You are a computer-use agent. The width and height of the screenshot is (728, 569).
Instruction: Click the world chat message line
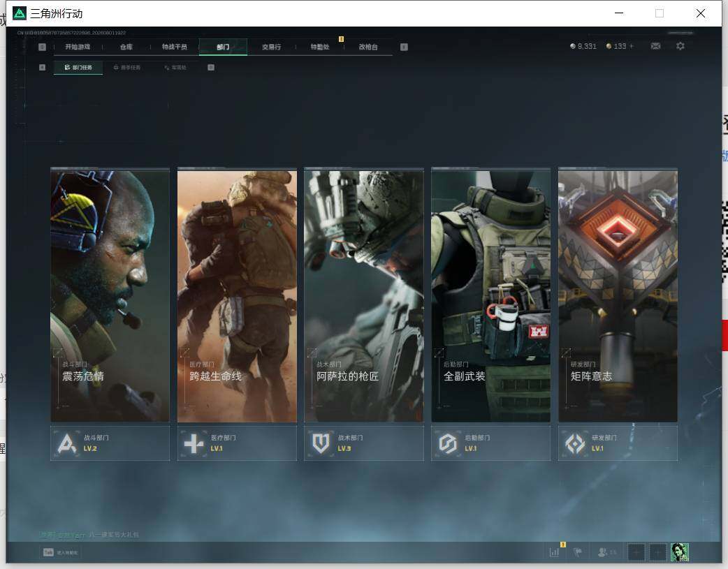click(89, 535)
